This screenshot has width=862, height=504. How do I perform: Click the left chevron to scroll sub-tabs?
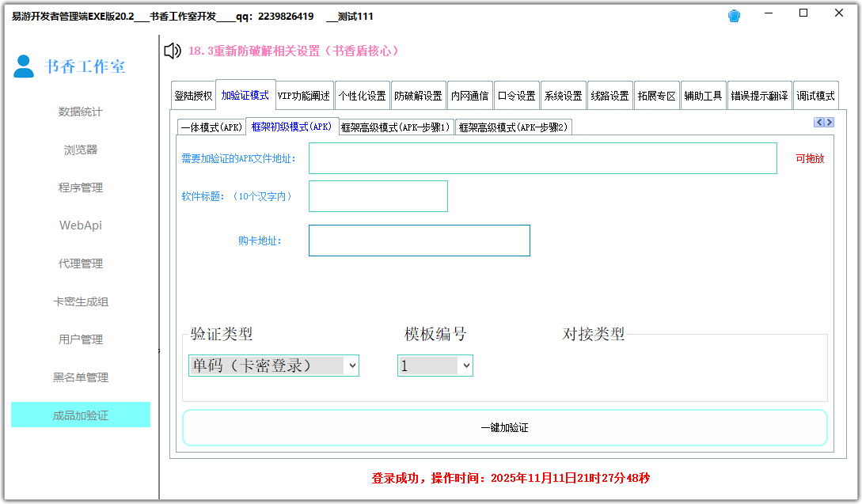click(818, 122)
